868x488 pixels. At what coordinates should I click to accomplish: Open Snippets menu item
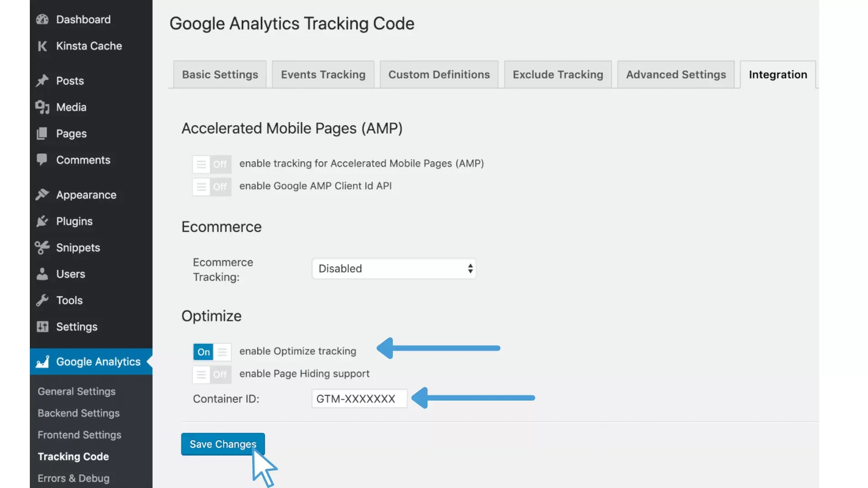tap(91, 248)
